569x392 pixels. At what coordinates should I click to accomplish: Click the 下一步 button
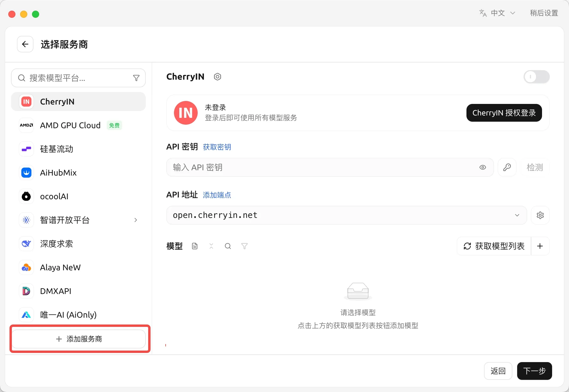pos(534,371)
